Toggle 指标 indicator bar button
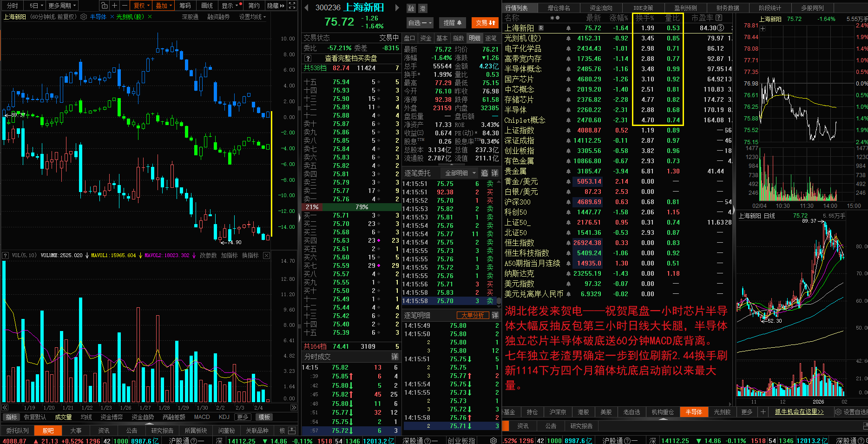This screenshot has height=444, width=868. (11, 417)
